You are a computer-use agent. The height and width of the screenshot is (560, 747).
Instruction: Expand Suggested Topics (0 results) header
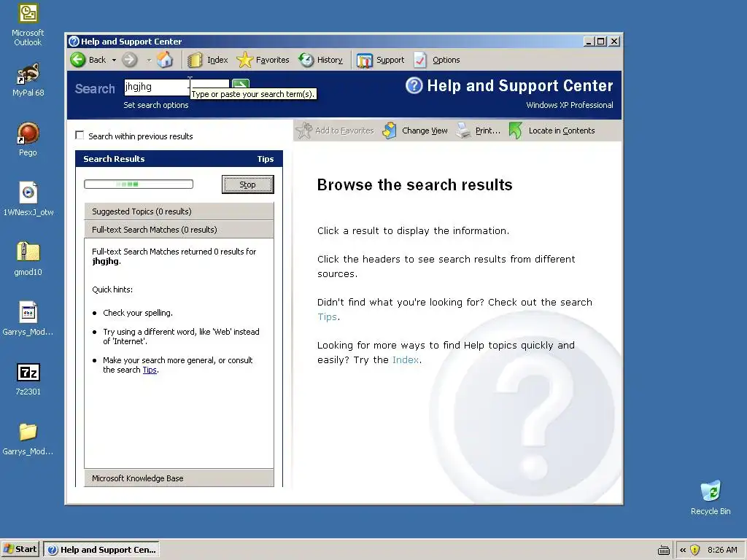pyautogui.click(x=179, y=211)
